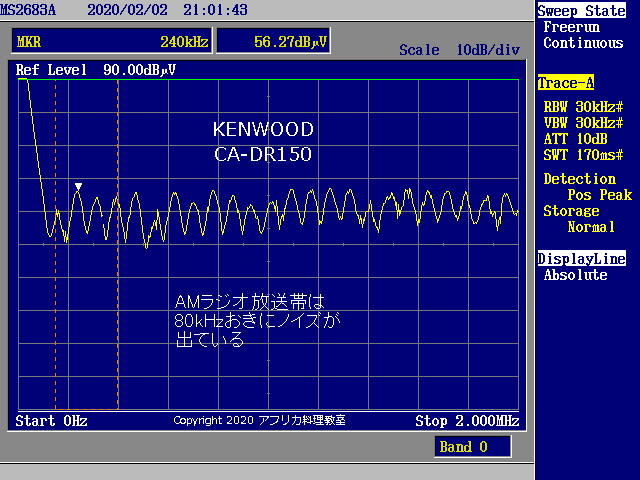Click the Storage label
The height and width of the screenshot is (480, 640).
click(x=571, y=211)
